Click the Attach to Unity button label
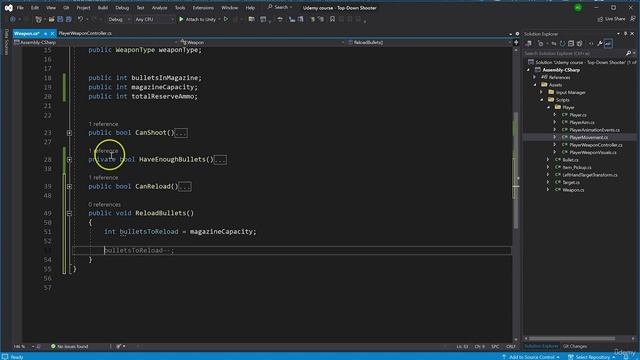Screen dimensions: 640x360 pos(200,19)
